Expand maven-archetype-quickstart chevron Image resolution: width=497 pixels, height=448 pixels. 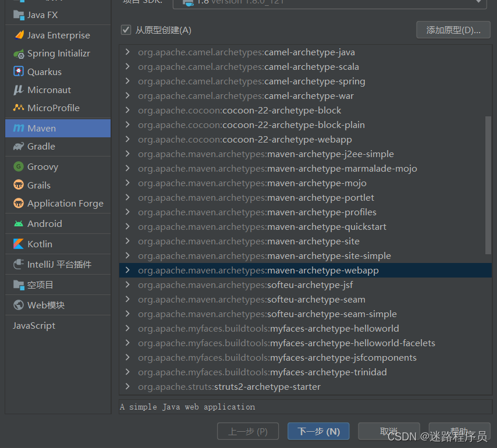click(x=127, y=226)
